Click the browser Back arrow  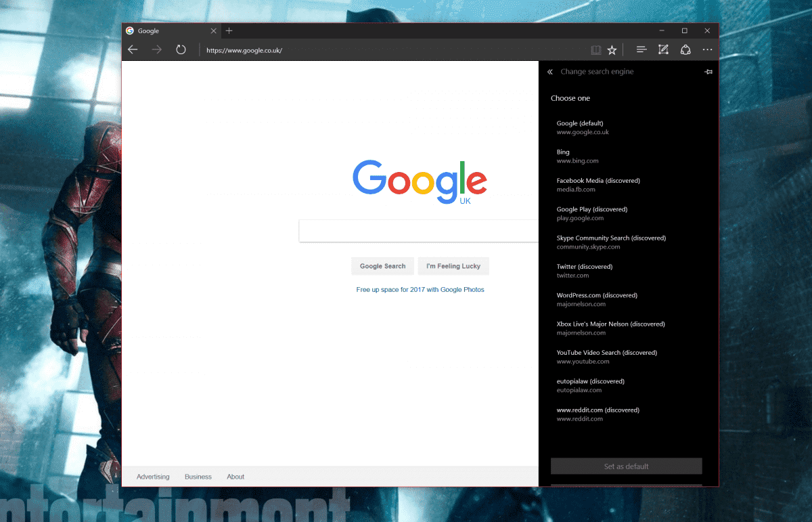[x=133, y=50]
